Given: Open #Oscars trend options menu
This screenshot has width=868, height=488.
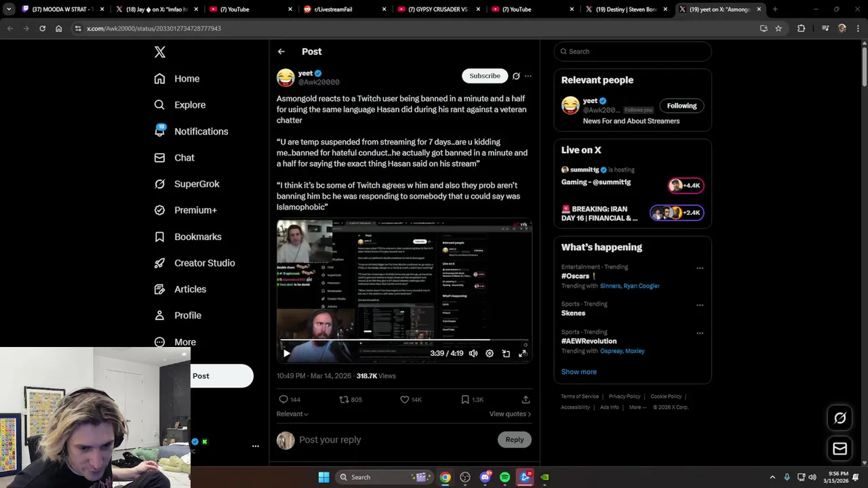Looking at the screenshot, I should click(700, 268).
